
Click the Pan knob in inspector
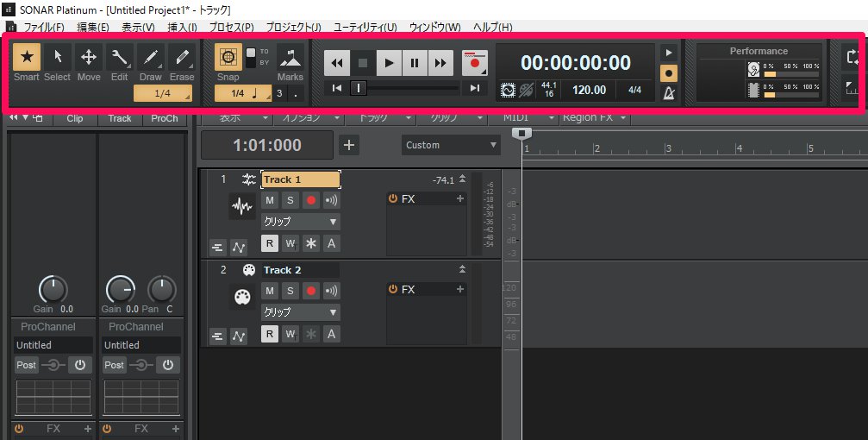(162, 289)
